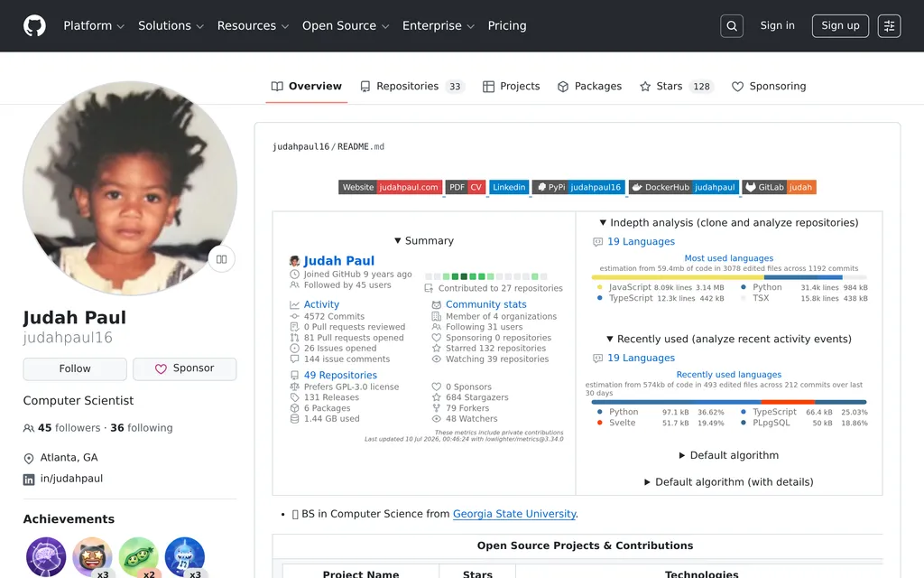The image size is (924, 578).
Task: Open the DockerHub judahpaul badge
Action: tap(684, 187)
